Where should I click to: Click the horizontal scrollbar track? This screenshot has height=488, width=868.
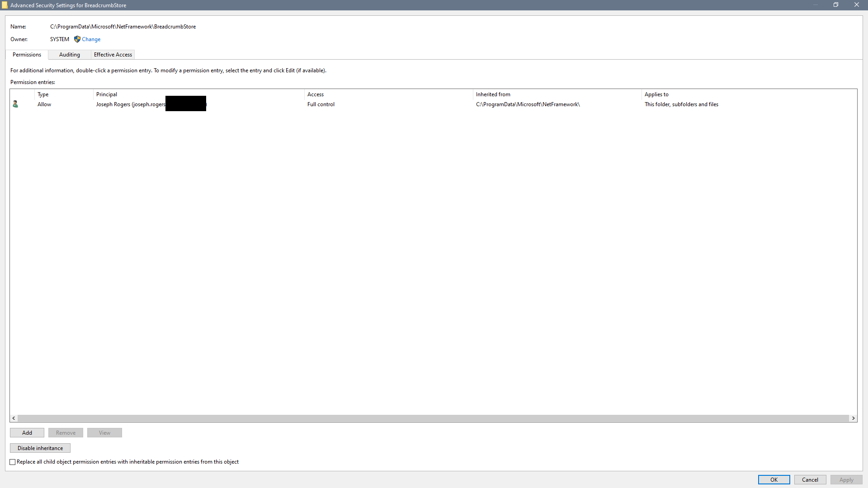pyautogui.click(x=433, y=418)
